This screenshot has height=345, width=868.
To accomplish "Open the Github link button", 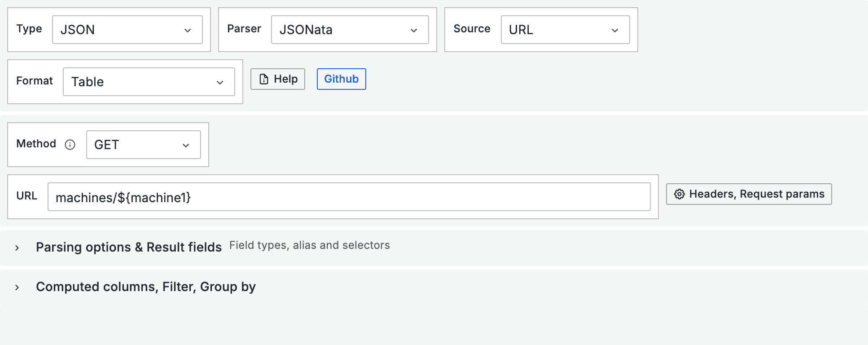I will point(341,79).
